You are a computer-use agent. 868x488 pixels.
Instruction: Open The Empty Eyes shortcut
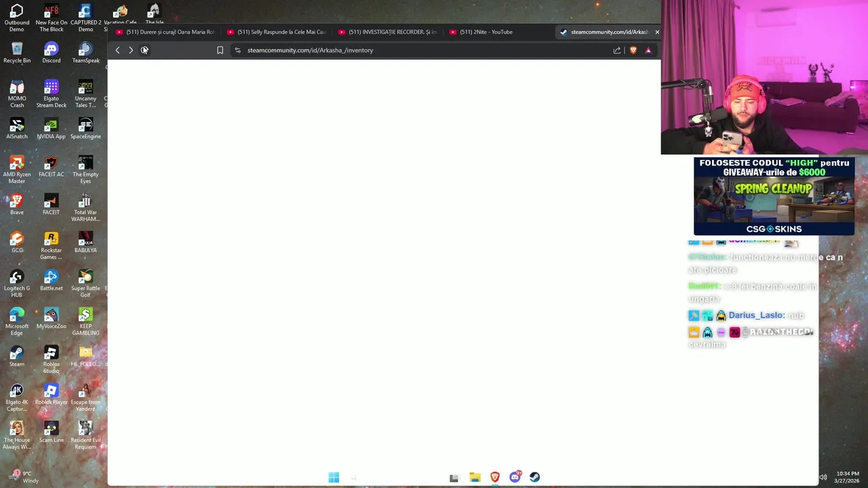pyautogui.click(x=85, y=169)
